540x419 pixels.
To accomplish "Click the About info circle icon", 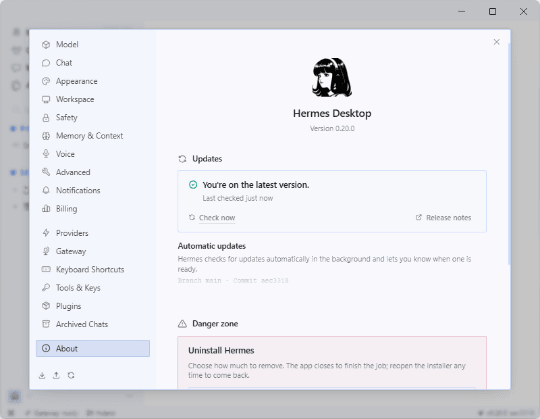I will click(46, 348).
